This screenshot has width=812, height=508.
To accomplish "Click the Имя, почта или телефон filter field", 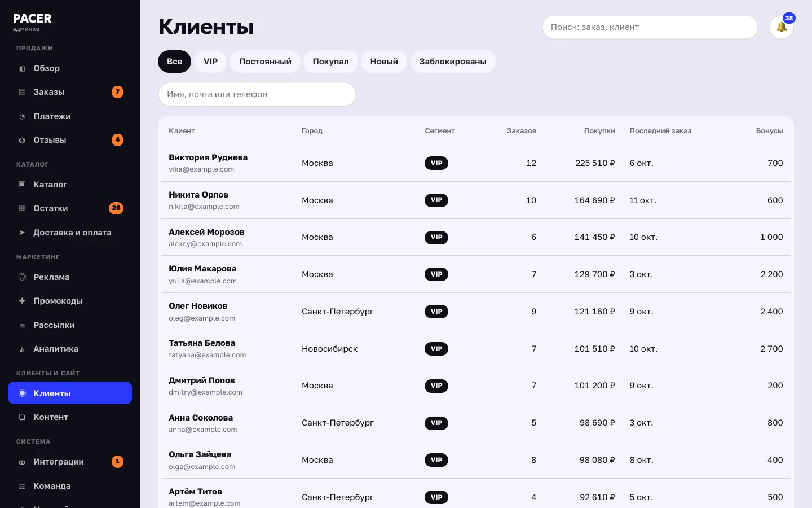I will (257, 94).
